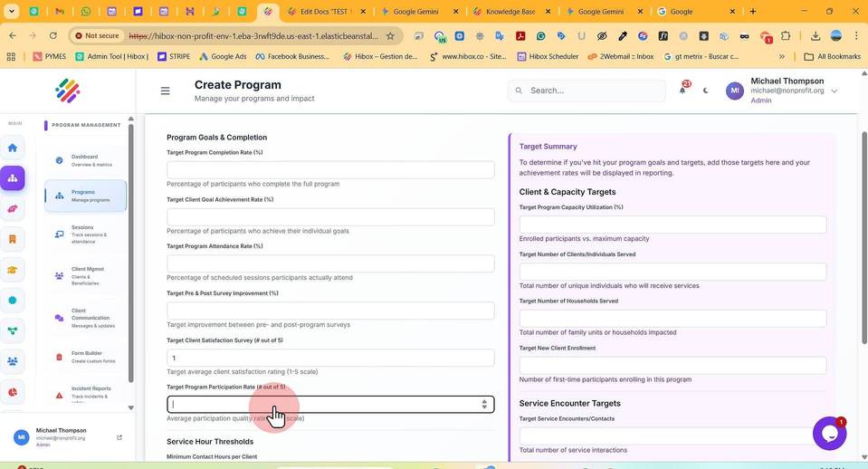Click the All Bookmarks folder button

click(x=832, y=56)
